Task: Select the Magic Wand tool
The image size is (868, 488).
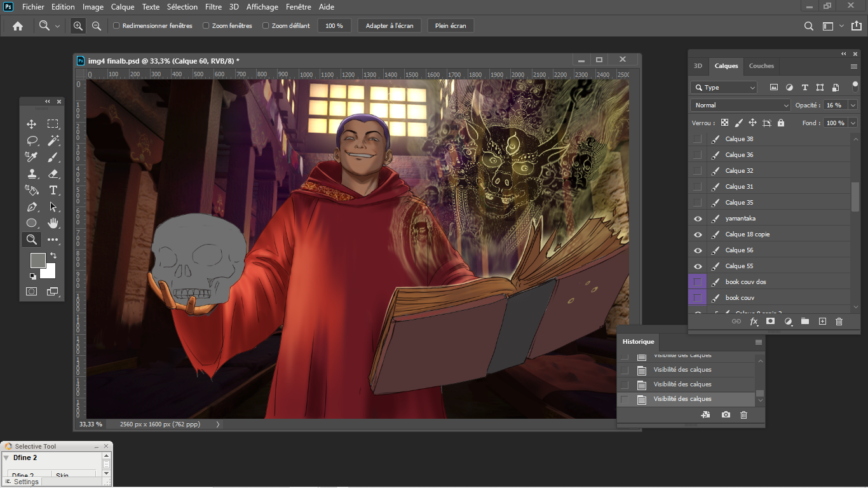Action: click(x=53, y=140)
